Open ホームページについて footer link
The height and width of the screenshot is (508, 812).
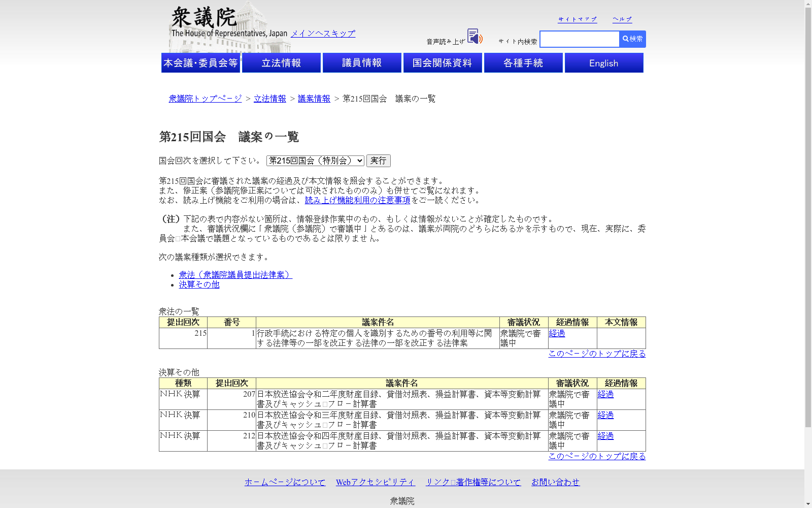285,482
